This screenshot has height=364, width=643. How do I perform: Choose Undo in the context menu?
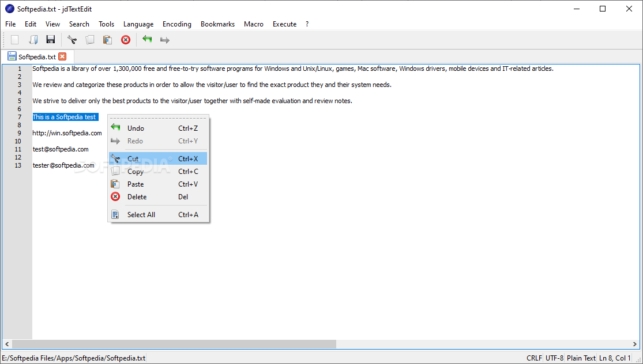pyautogui.click(x=158, y=128)
